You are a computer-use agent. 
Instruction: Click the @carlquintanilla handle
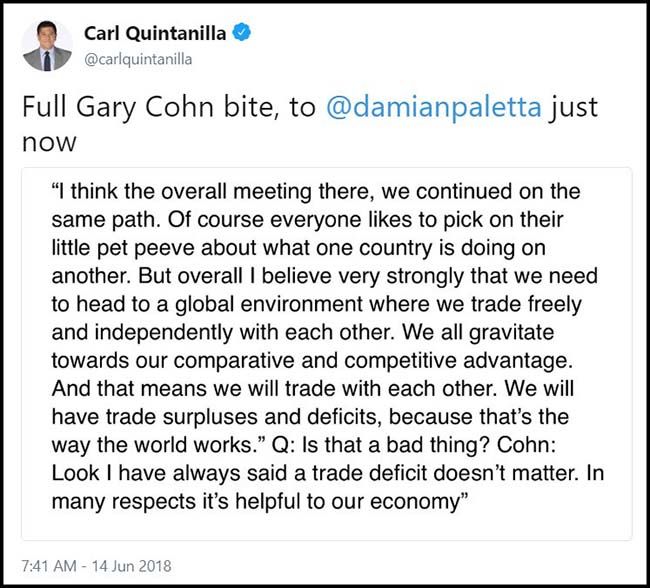click(x=139, y=59)
